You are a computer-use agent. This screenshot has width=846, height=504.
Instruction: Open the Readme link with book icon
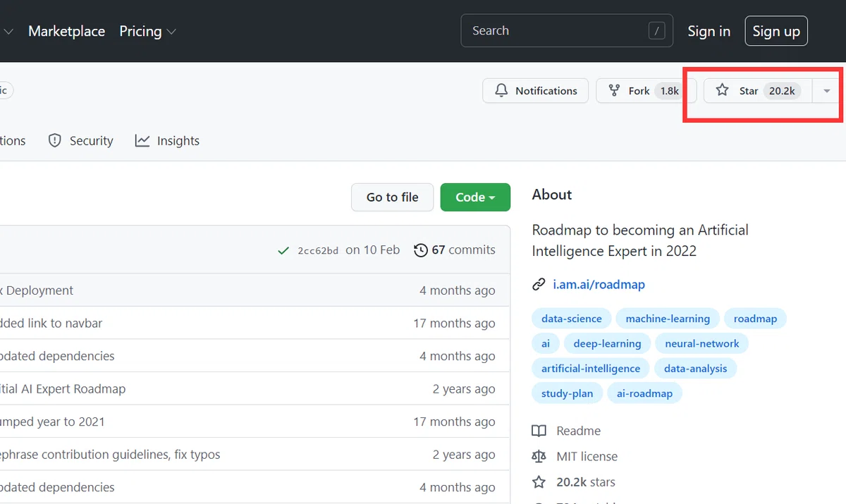click(x=566, y=431)
